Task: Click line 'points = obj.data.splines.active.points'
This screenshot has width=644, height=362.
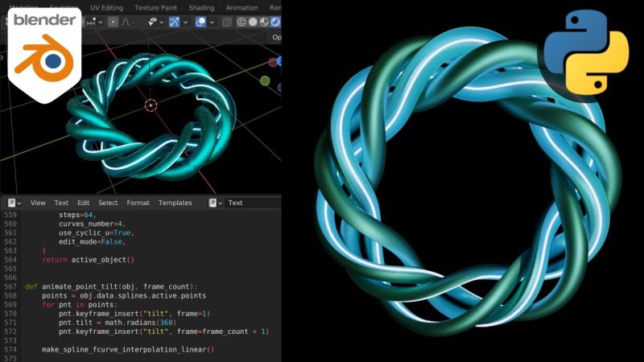Action: click(124, 295)
